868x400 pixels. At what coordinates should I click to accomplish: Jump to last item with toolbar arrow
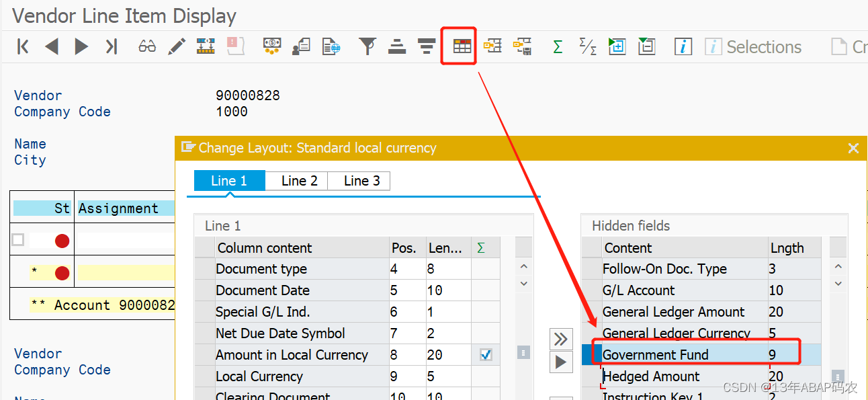[x=112, y=46]
